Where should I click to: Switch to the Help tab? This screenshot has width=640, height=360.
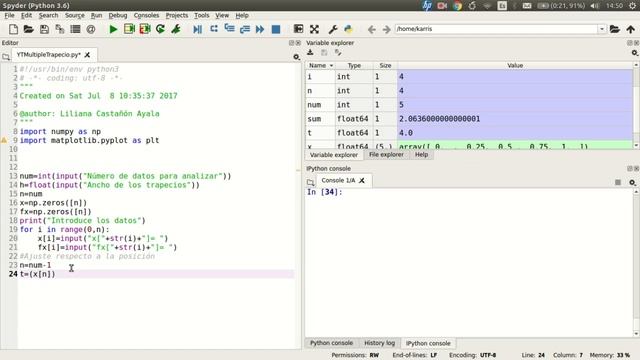[x=421, y=155]
